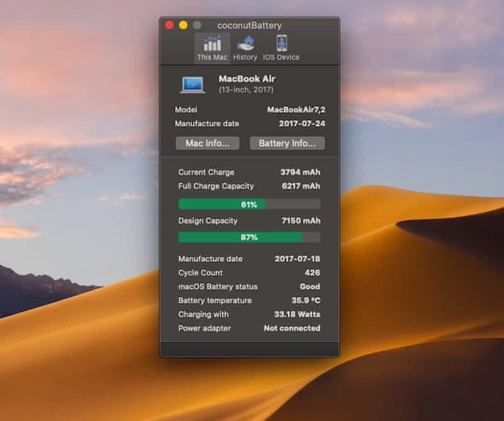The width and height of the screenshot is (504, 421).
Task: Click the cycle count value 426
Action: [x=312, y=272]
